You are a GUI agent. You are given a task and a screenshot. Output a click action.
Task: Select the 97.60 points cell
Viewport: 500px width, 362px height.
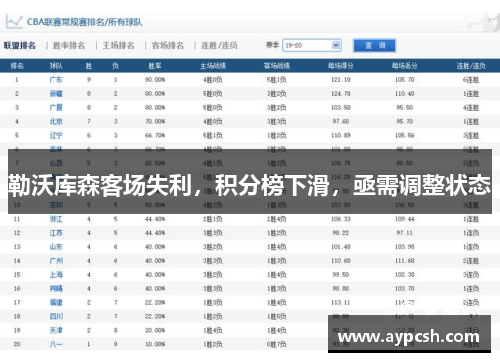pyautogui.click(x=341, y=121)
